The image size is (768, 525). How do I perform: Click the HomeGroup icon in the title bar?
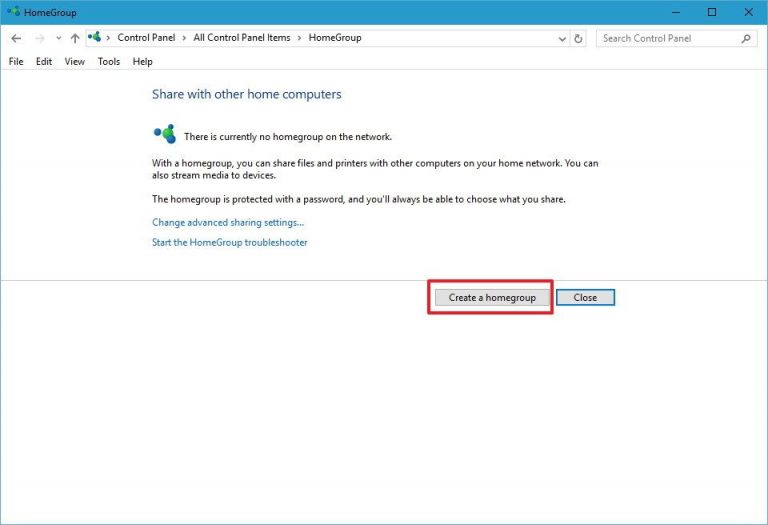coord(12,12)
